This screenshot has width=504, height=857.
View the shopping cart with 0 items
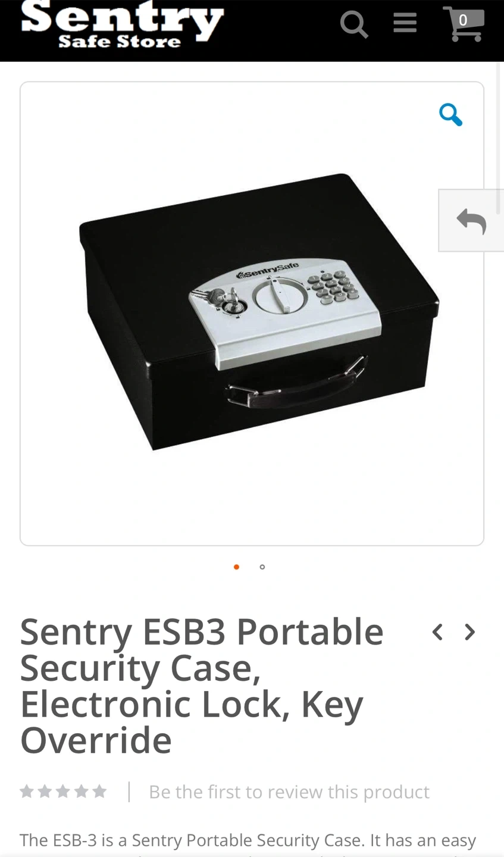pyautogui.click(x=464, y=23)
